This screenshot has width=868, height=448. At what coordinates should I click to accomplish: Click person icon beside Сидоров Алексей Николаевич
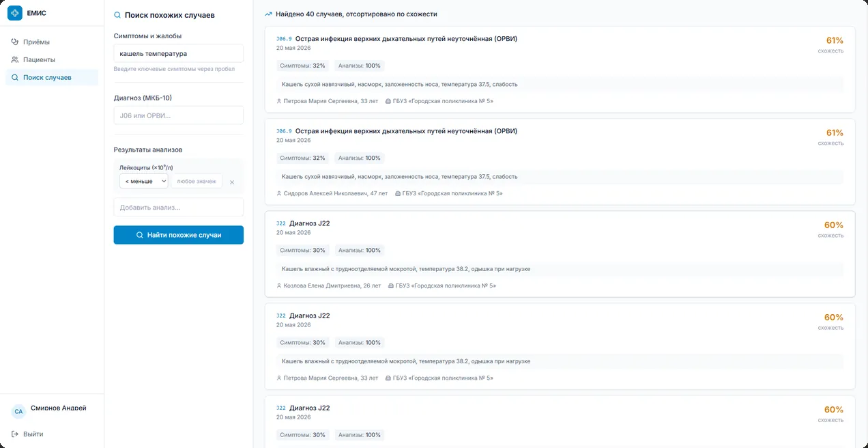pyautogui.click(x=279, y=193)
